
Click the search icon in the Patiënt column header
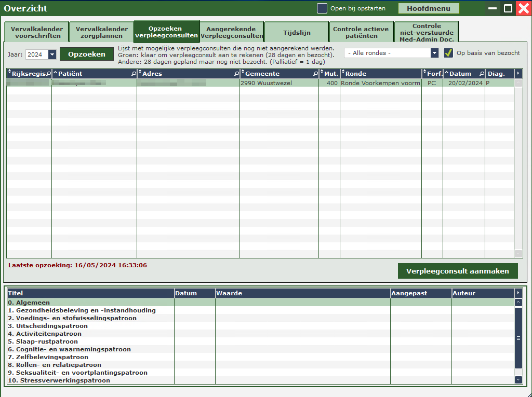[134, 74]
